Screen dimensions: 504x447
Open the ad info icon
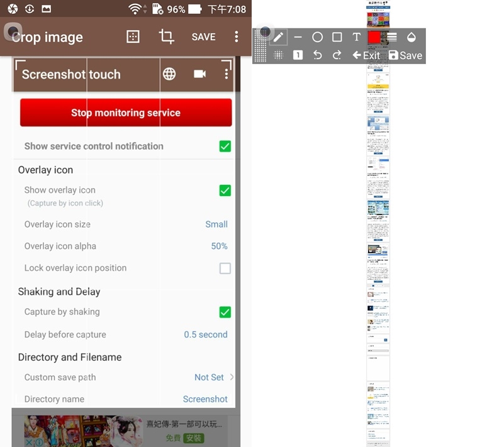pyautogui.click(x=38, y=443)
